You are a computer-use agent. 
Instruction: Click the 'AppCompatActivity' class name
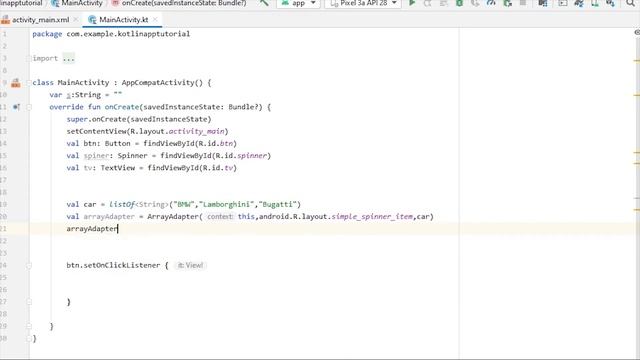pos(158,82)
